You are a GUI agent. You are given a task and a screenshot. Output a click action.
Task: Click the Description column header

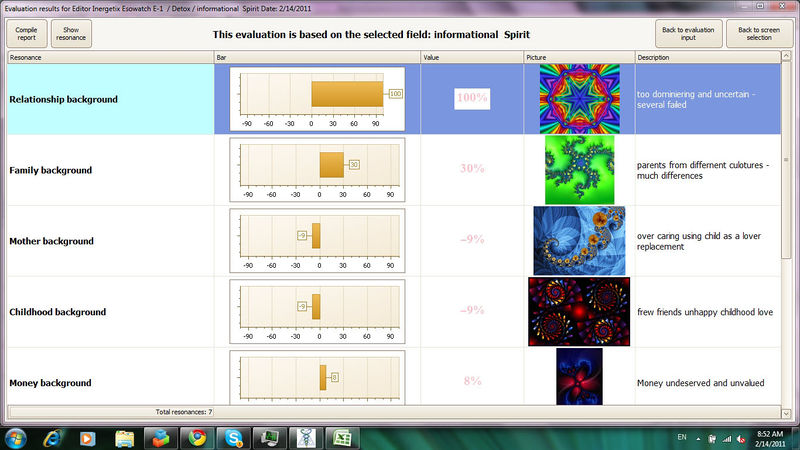pos(707,58)
